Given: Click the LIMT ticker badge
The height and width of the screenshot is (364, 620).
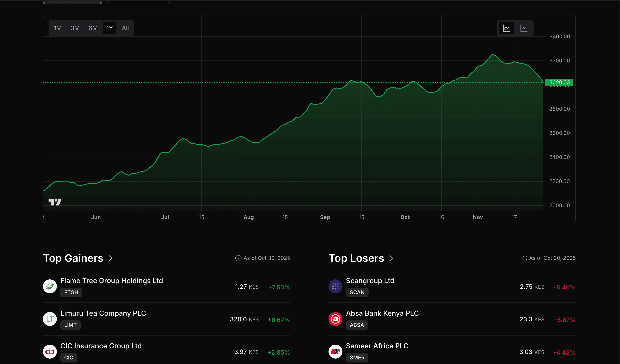Looking at the screenshot, I should tap(70, 325).
